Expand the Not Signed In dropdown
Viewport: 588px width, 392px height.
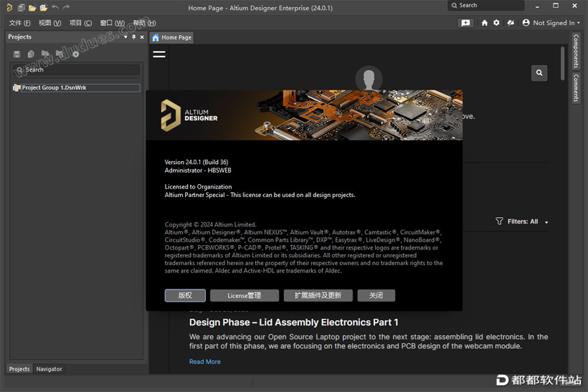[x=579, y=23]
